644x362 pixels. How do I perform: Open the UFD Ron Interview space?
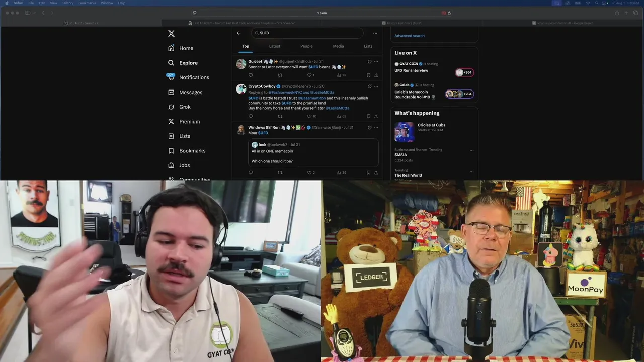pos(411,70)
